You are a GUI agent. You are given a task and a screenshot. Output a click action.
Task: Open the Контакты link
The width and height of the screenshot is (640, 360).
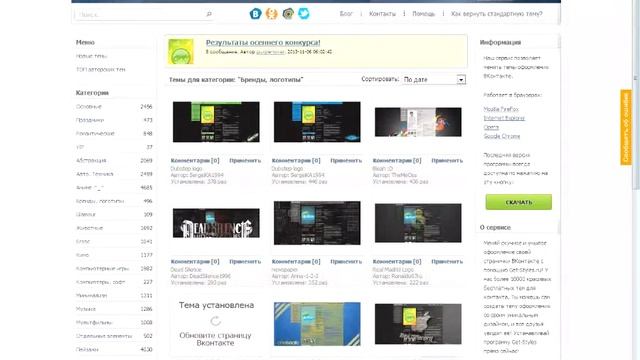(382, 14)
